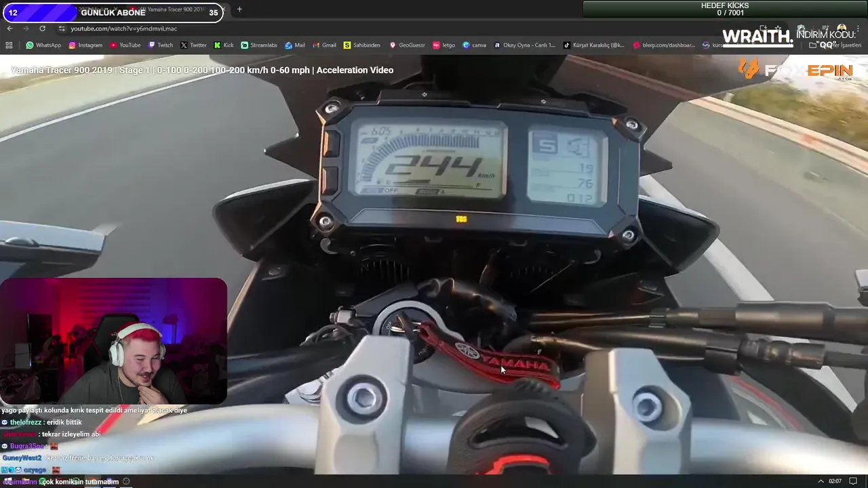Open the letgo bookmark

pyautogui.click(x=444, y=45)
